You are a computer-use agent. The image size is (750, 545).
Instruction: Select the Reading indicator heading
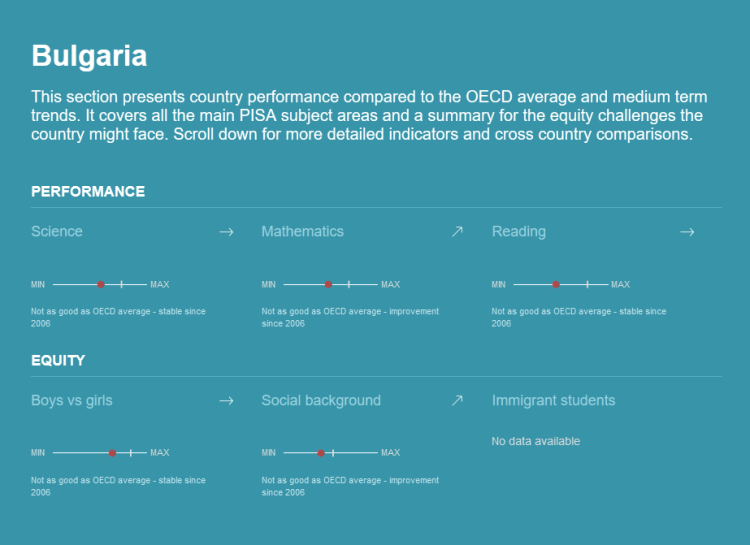click(x=519, y=232)
